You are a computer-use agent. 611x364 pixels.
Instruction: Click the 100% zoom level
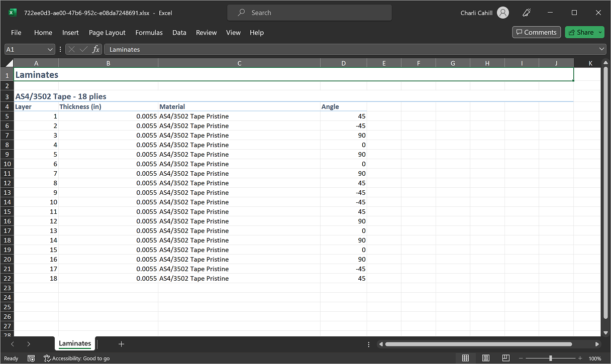tap(595, 358)
